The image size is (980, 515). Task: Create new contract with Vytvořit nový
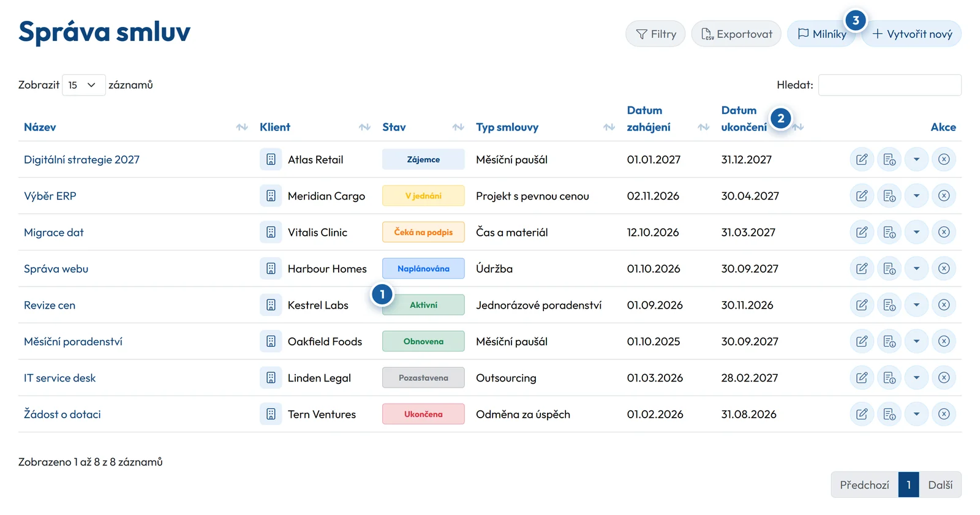pos(911,34)
